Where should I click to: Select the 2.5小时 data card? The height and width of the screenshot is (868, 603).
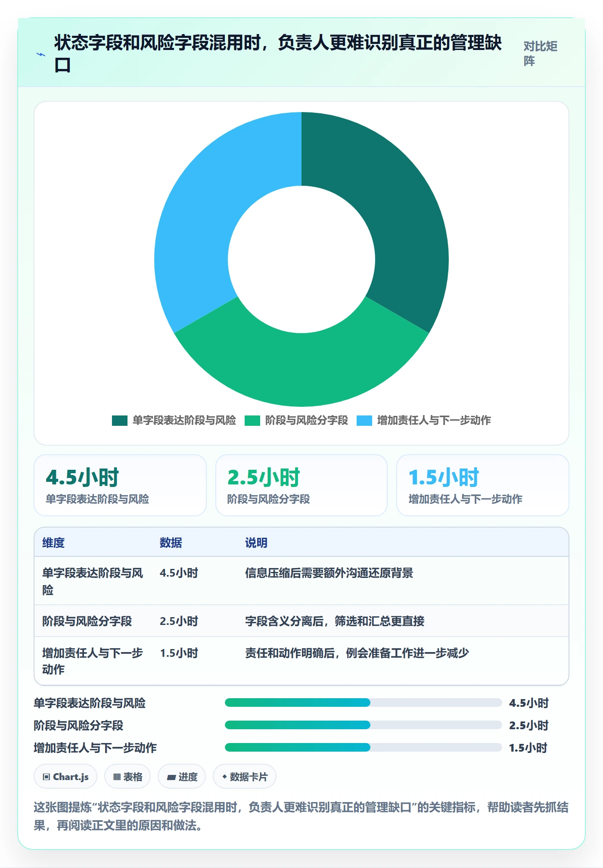tap(301, 485)
